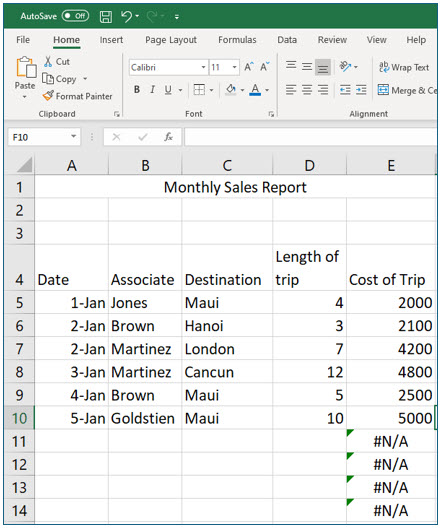Open Undo history dropdown arrow
The width and height of the screenshot is (440, 528).
pos(137,16)
